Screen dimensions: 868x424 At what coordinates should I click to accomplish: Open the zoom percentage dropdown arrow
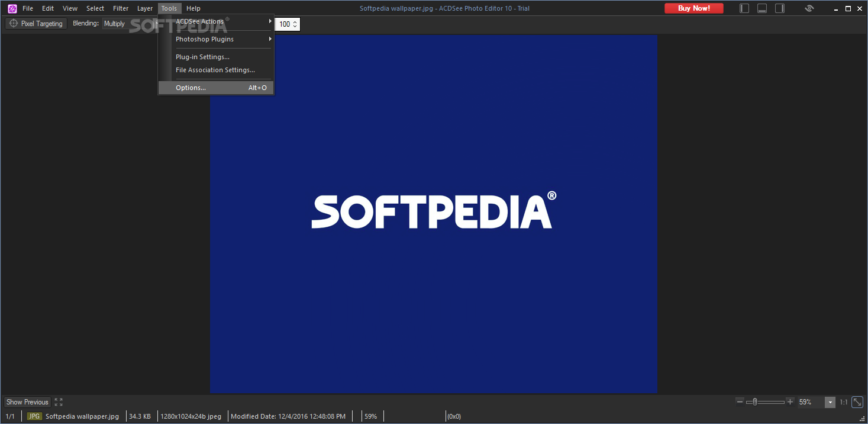830,402
